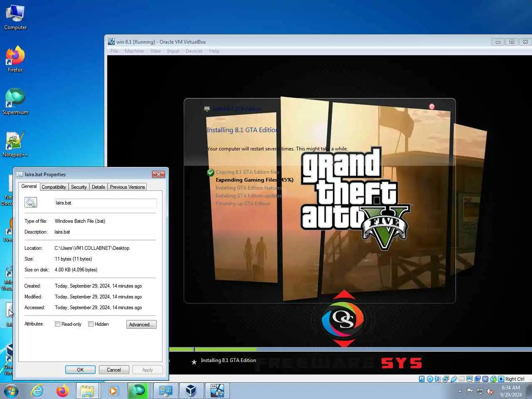Enable the Read-only attribute checkbox
This screenshot has height=399, width=532.
point(58,324)
